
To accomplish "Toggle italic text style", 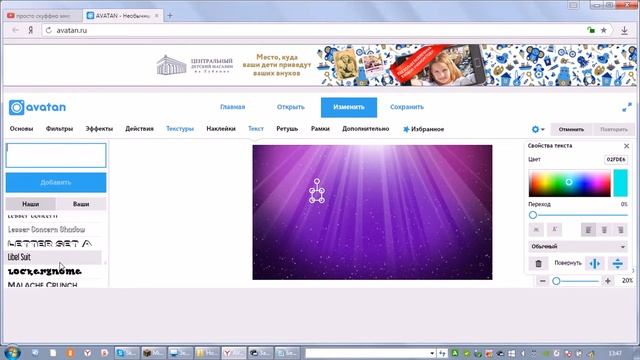I will 554,230.
